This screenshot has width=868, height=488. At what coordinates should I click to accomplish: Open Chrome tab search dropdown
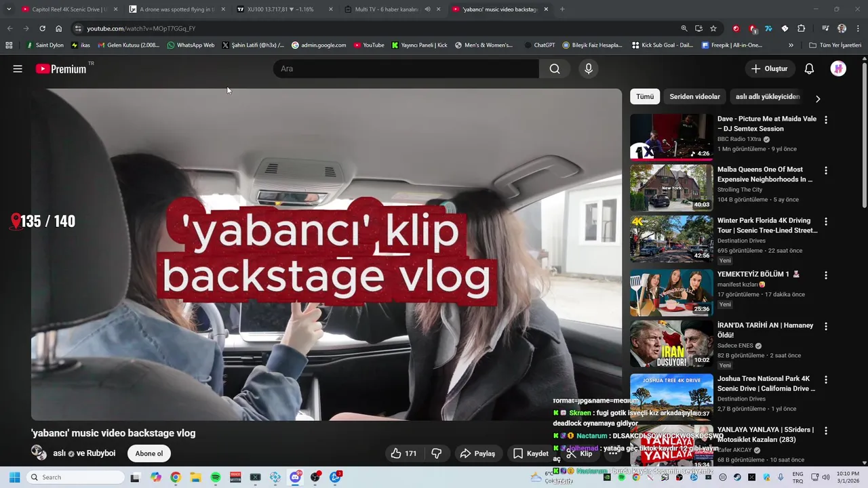[9, 9]
